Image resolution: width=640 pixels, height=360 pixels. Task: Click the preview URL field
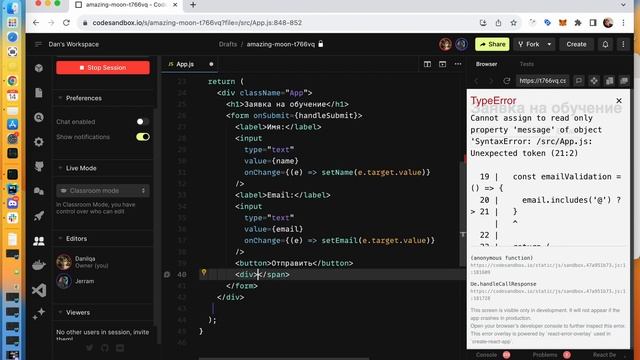coord(542,81)
